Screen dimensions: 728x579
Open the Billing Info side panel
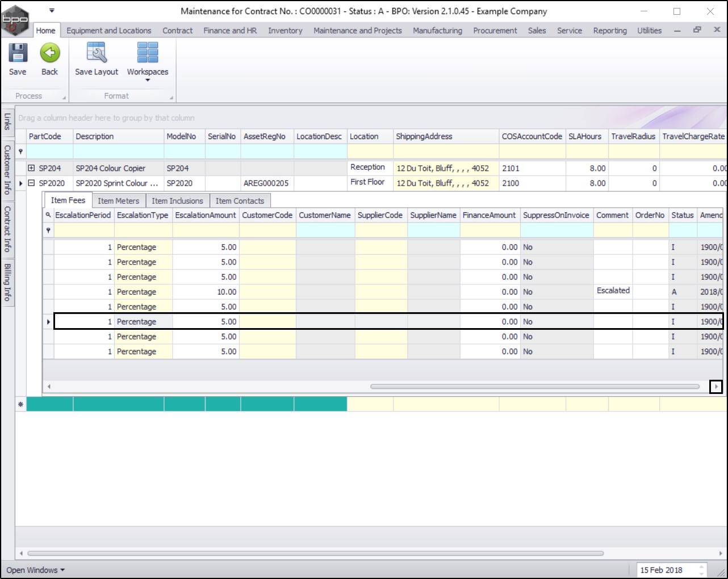coord(7,282)
